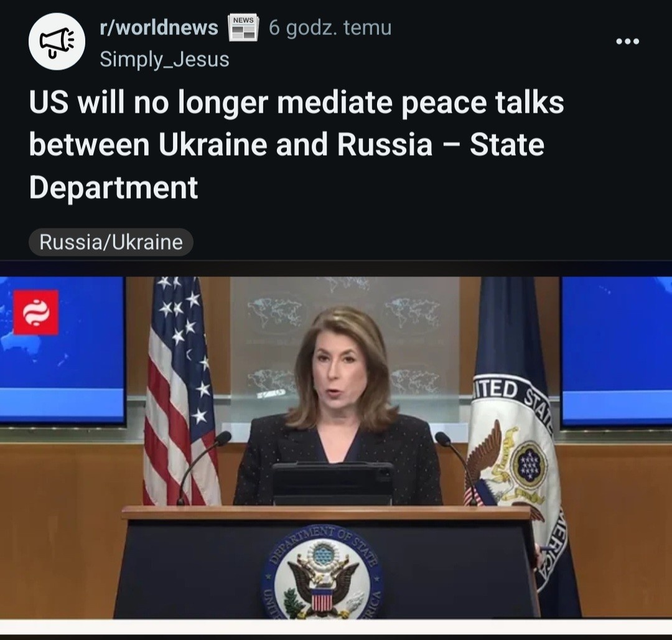This screenshot has height=640, width=672.
Task: Open the post titled 'US will no longer mediate'
Action: (x=297, y=144)
